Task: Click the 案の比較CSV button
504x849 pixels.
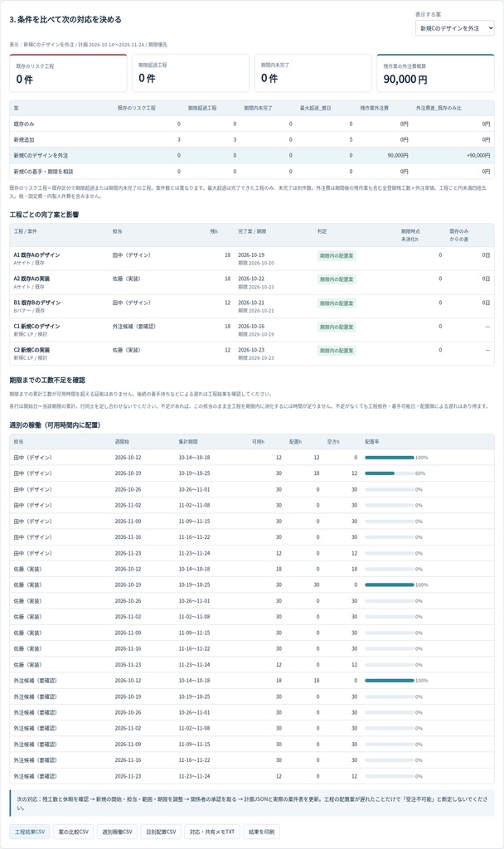Action: coord(74,832)
